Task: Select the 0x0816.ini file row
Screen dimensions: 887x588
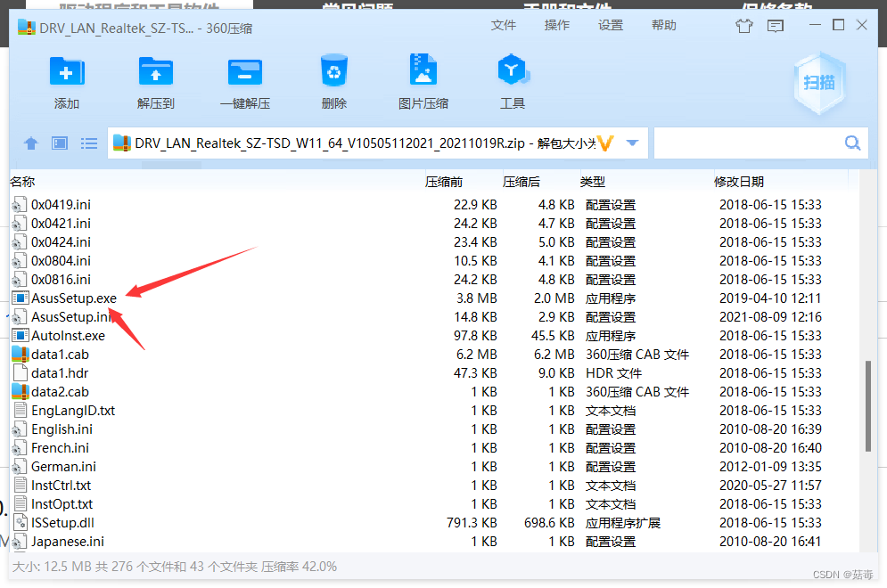Action: point(432,280)
